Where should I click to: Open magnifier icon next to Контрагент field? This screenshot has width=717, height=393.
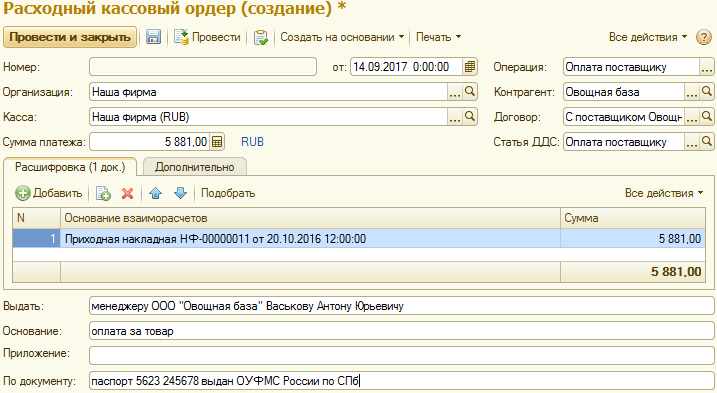[707, 92]
